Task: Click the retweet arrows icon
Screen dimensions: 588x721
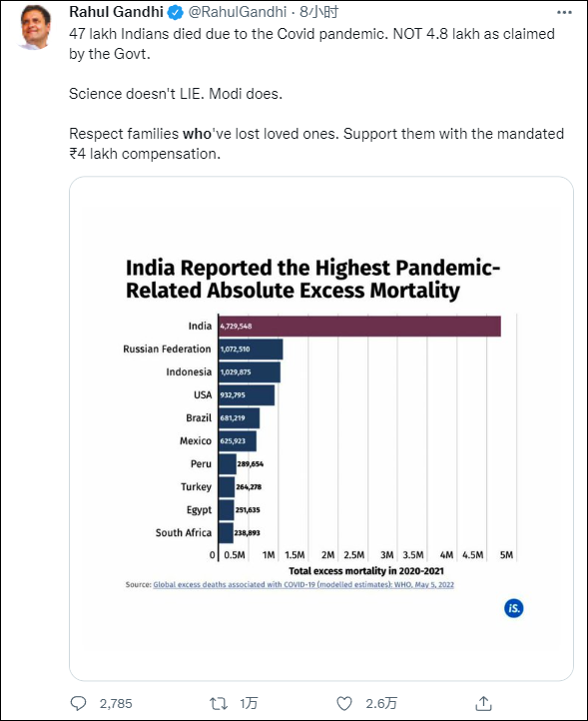Action: pyautogui.click(x=219, y=703)
